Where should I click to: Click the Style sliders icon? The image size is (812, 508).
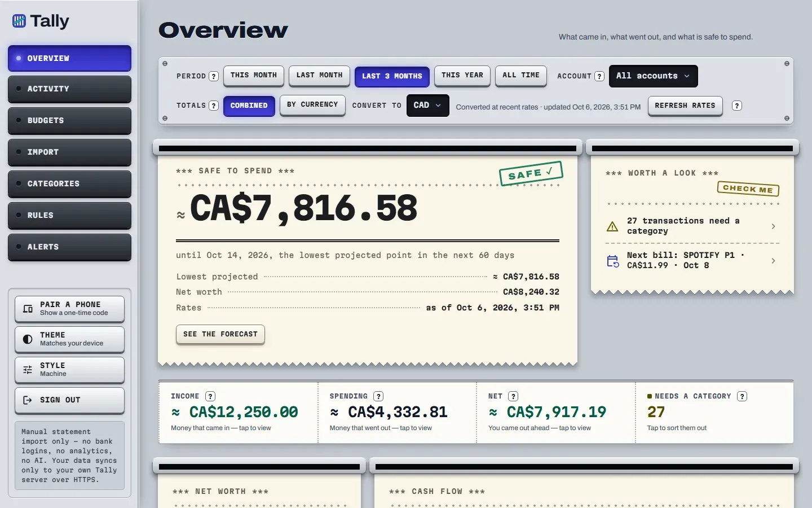coord(28,370)
